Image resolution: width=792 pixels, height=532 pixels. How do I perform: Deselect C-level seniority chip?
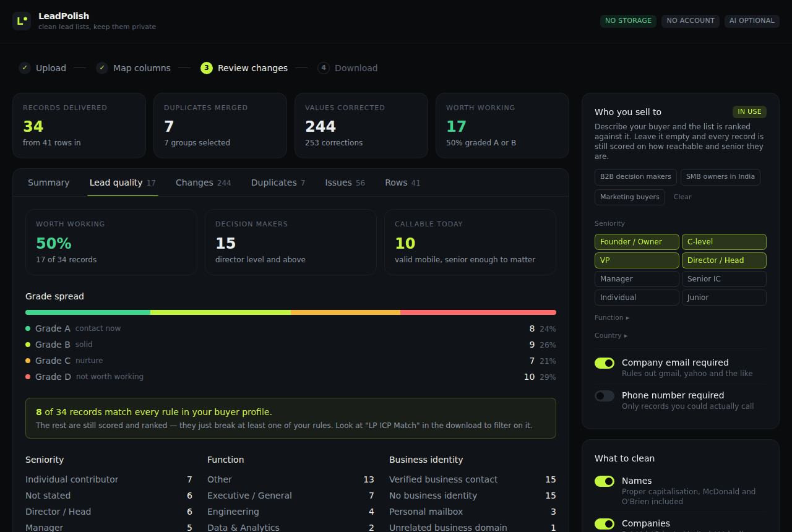click(724, 242)
